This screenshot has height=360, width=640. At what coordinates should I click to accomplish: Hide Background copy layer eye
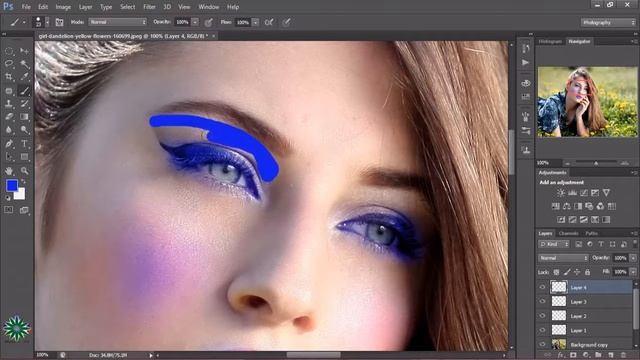[x=542, y=344]
